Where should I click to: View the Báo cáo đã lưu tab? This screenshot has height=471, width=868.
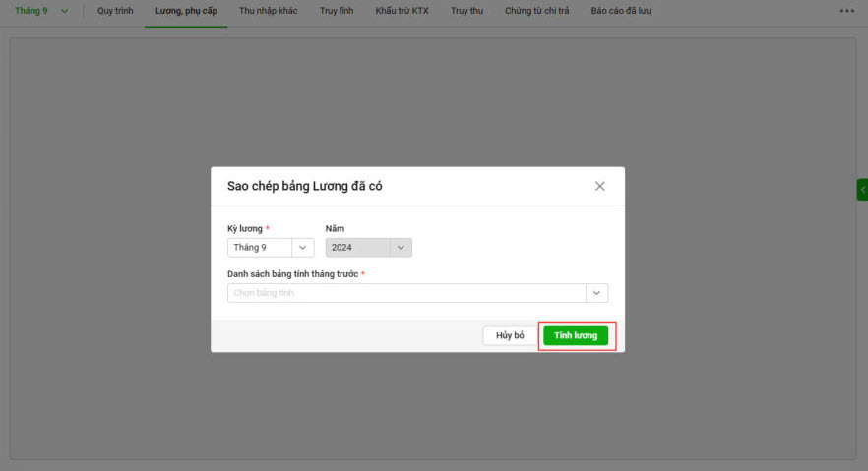(x=620, y=11)
